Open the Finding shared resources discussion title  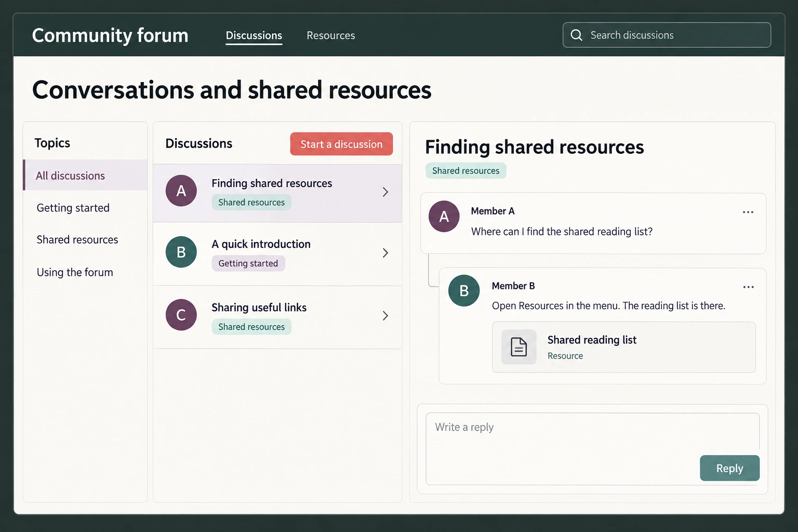pos(272,183)
